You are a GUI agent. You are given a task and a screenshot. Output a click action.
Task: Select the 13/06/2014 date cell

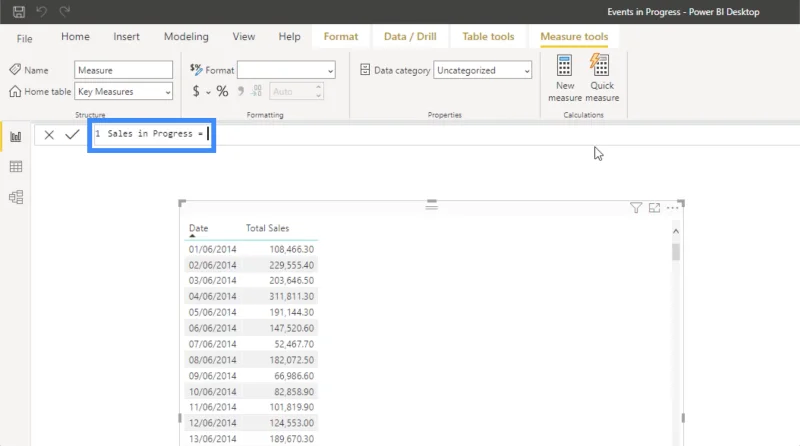tap(212, 439)
